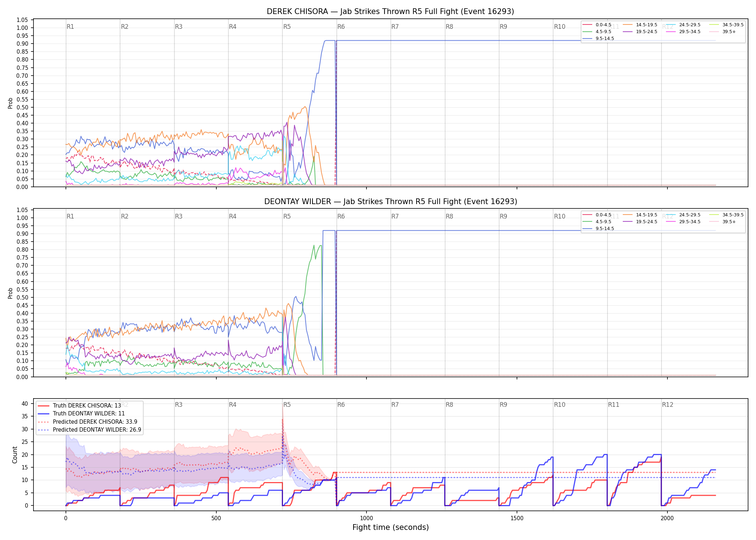
Task: Select the Truth DEONTAY WILDER: 11 legend entry
Action: click(x=81, y=414)
